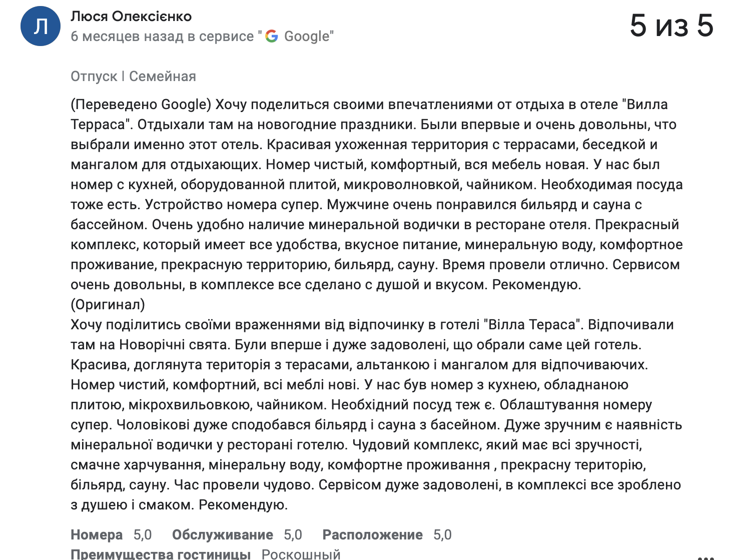Click the "(Переведено Google)" label

point(141,105)
